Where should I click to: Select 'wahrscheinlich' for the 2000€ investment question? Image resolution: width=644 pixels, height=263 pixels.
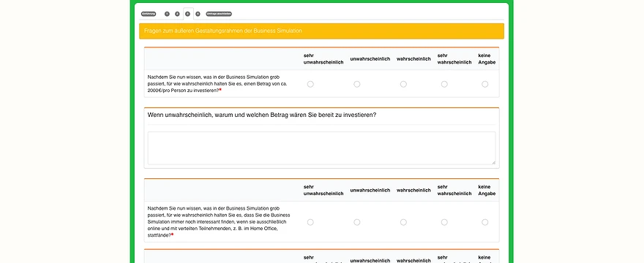[x=403, y=84]
